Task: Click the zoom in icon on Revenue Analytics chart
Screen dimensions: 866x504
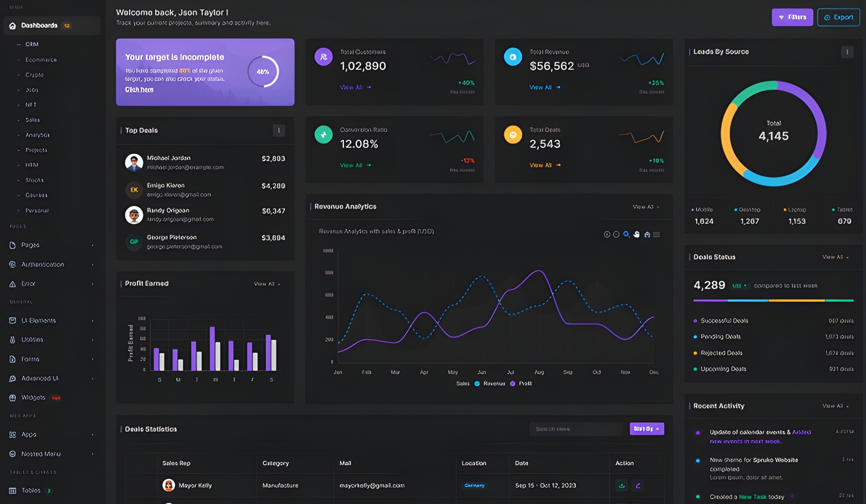Action: [x=606, y=235]
